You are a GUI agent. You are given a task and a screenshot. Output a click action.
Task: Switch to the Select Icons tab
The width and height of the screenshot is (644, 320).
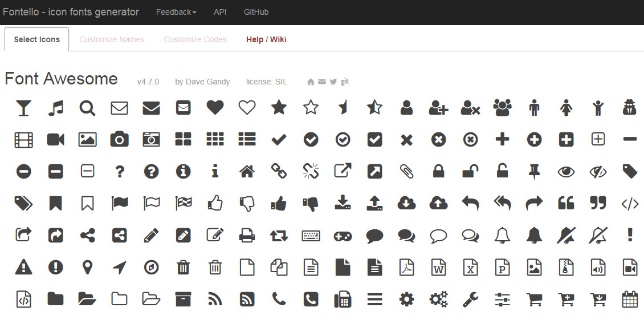[x=37, y=39]
